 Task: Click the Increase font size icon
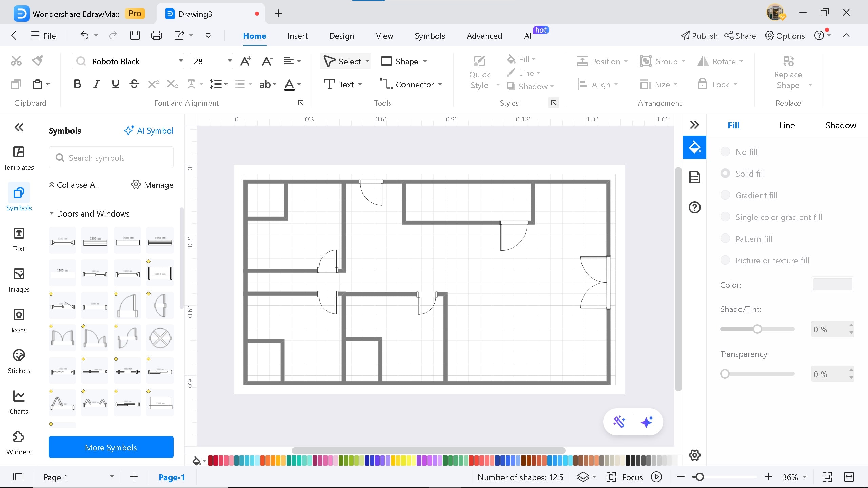(x=245, y=61)
